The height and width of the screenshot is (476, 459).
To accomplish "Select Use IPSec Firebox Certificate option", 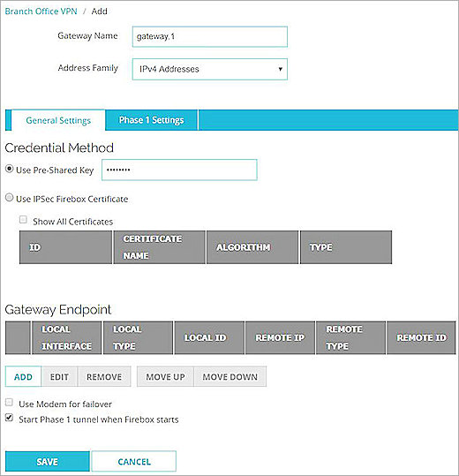I will (x=10, y=198).
